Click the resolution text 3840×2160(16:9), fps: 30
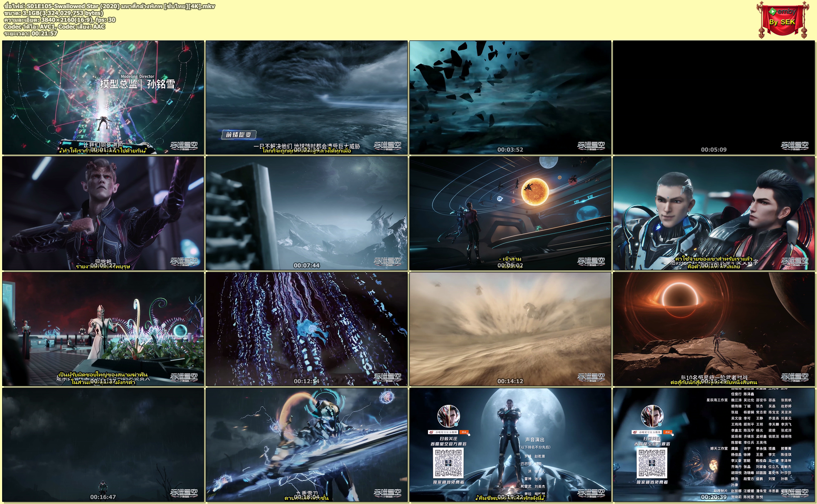817x504 pixels. [x=60, y=20]
